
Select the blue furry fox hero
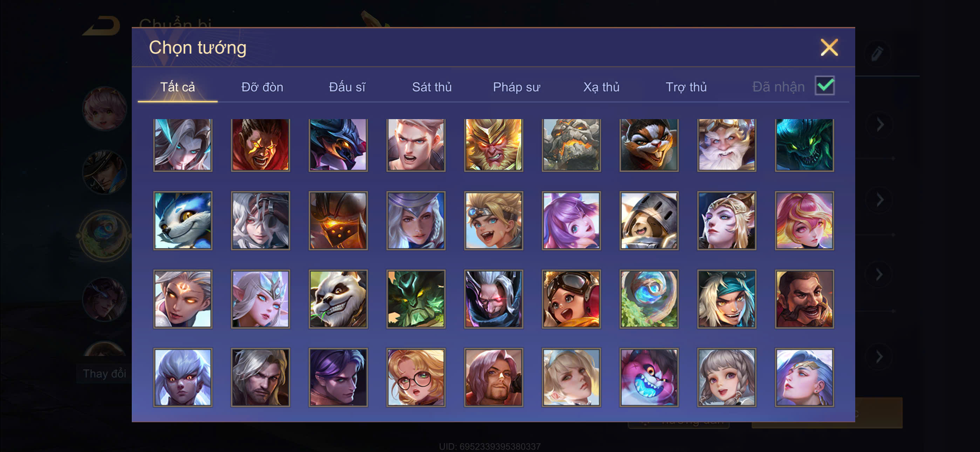pos(183,221)
